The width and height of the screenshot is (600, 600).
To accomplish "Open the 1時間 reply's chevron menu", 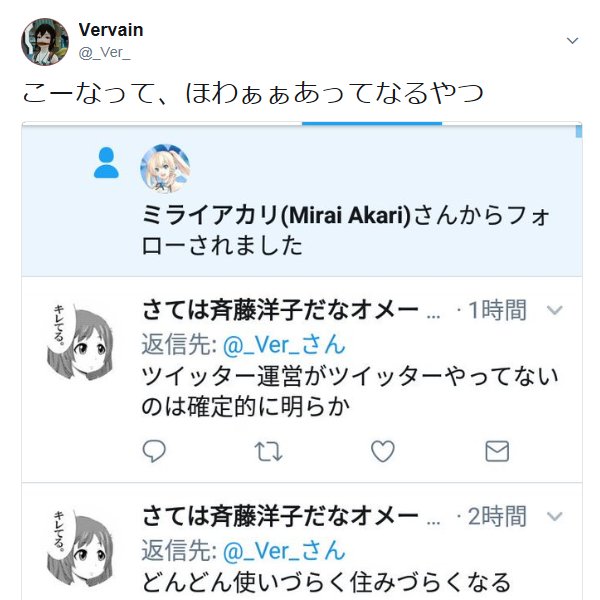I will coord(554,310).
